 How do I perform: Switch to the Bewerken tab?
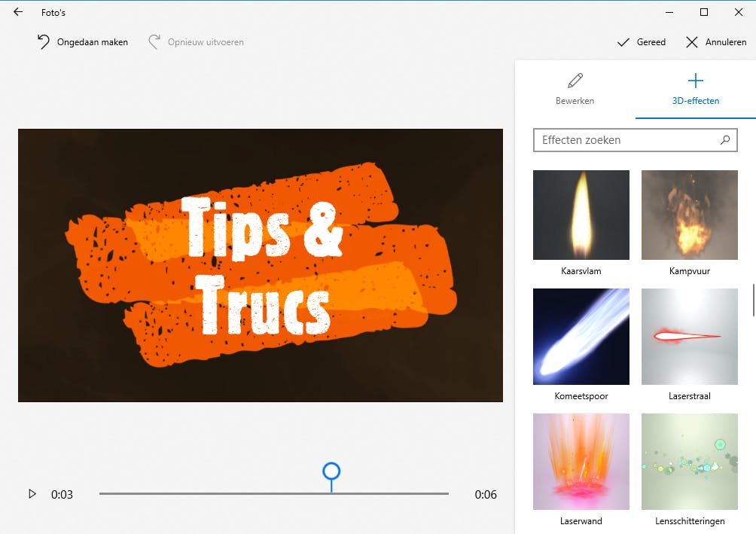coord(575,89)
